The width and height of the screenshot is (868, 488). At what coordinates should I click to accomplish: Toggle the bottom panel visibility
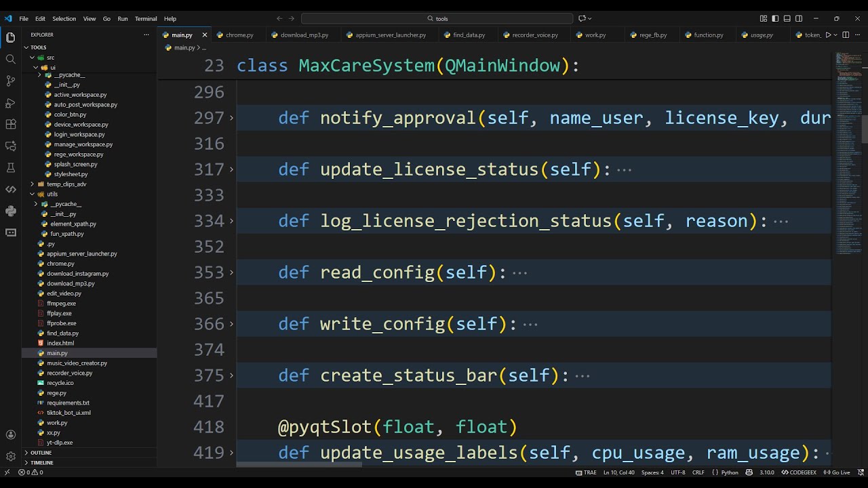[787, 18]
